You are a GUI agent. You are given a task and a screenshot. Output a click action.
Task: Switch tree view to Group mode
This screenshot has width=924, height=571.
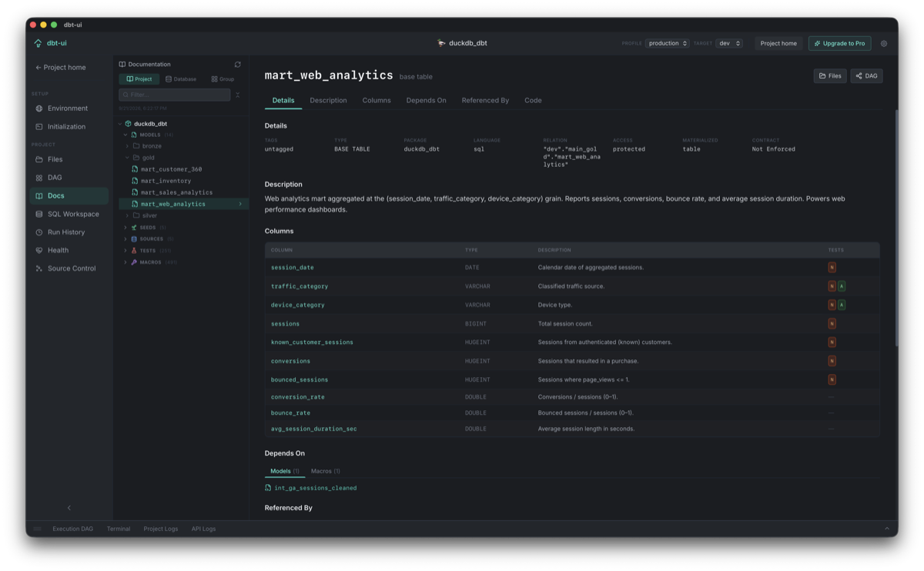point(223,79)
